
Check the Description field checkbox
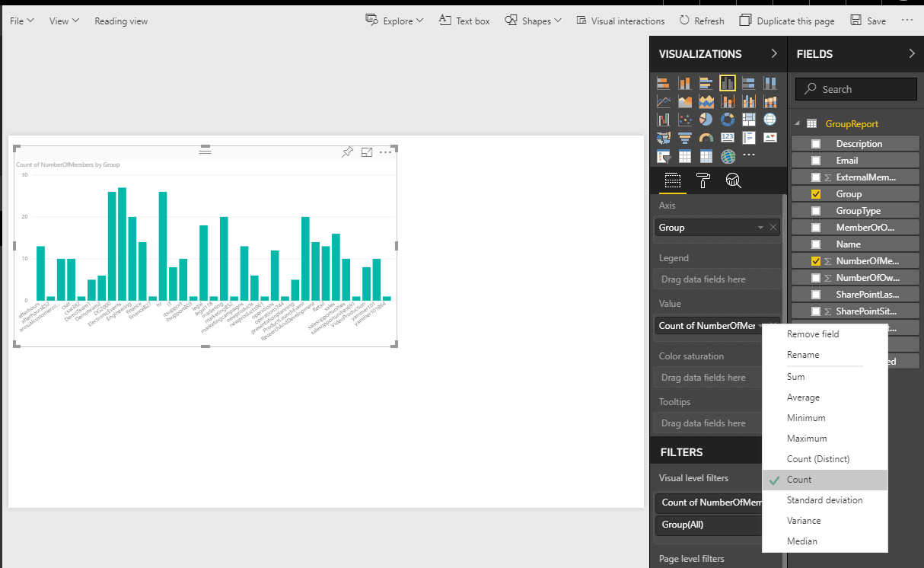[x=816, y=144]
